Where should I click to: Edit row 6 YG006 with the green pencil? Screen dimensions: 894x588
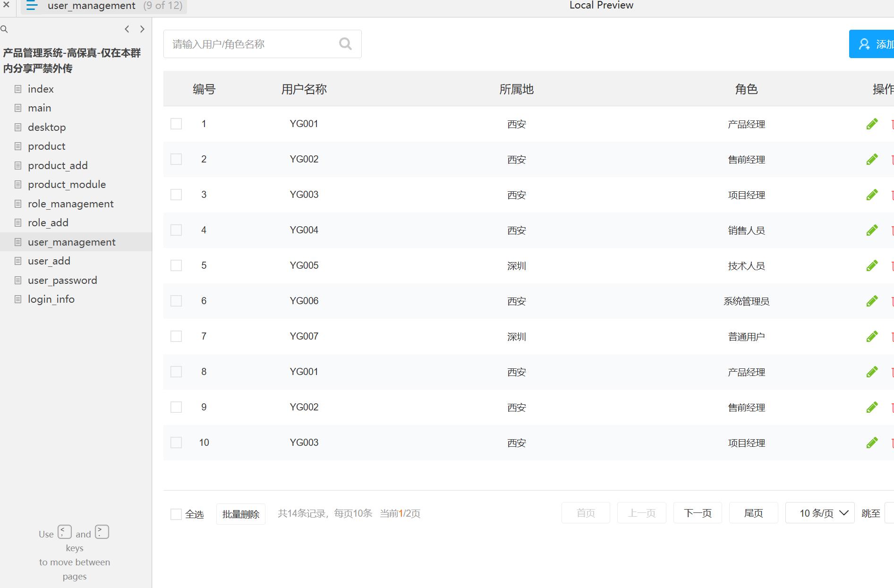click(x=872, y=301)
